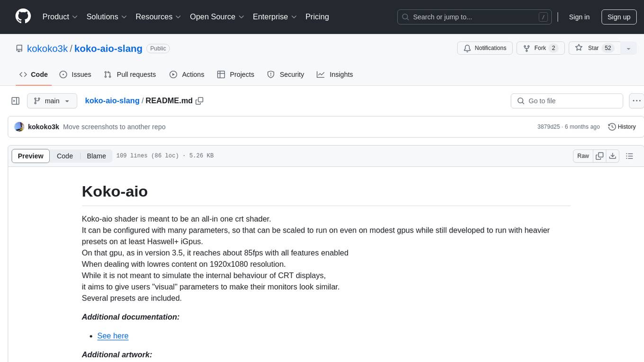
Task: Click the 6 months ago timestamp
Action: point(582,127)
